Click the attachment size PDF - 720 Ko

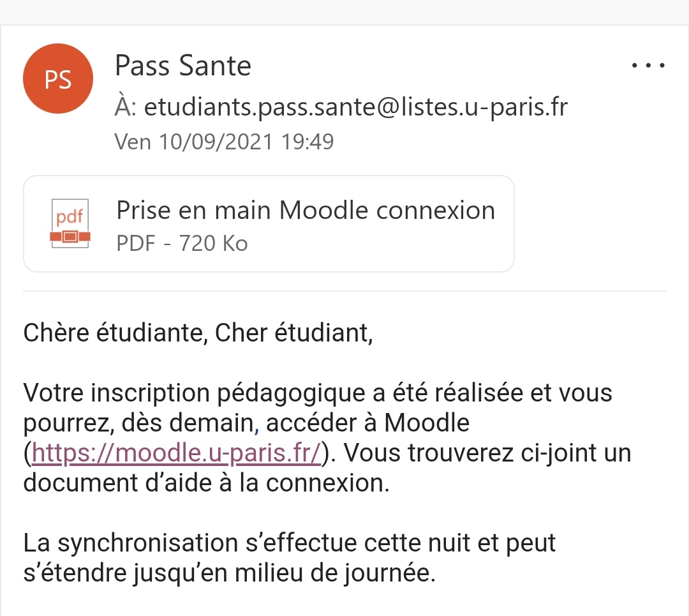[x=182, y=243]
